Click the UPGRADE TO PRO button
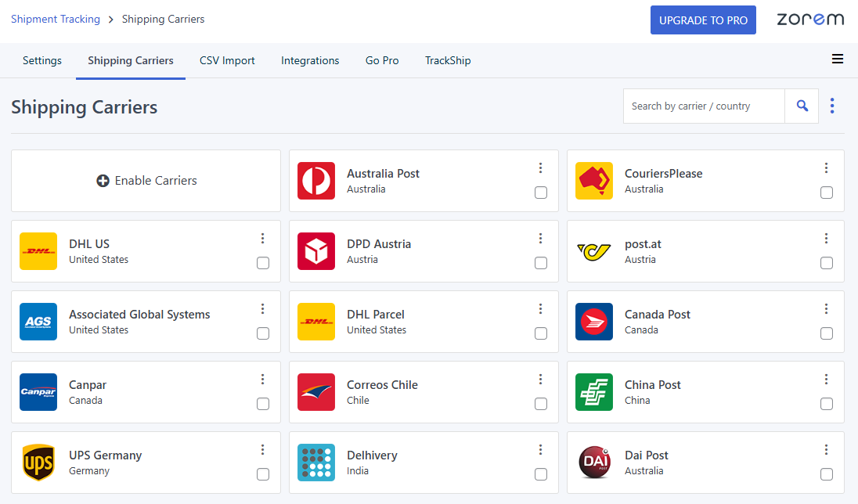Viewport: 858px width, 504px height. coord(703,20)
